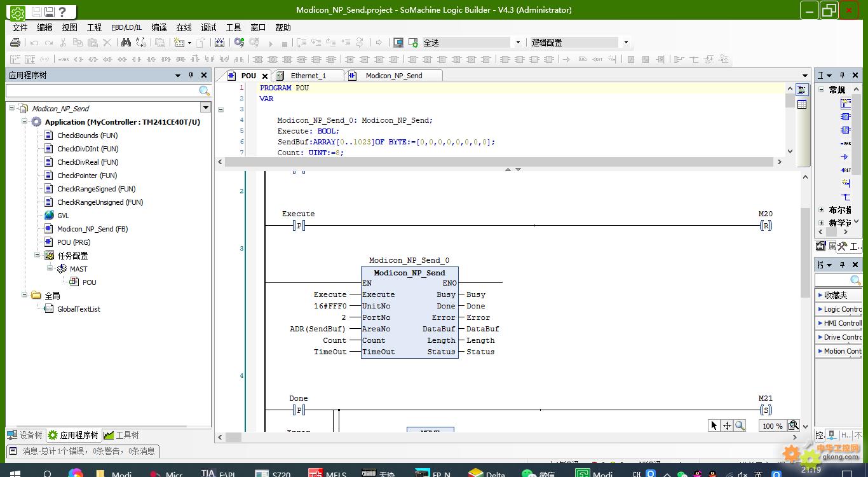Switch declaration editor to tabular view
Image resolution: width=868 pixels, height=477 pixels.
tap(802, 104)
